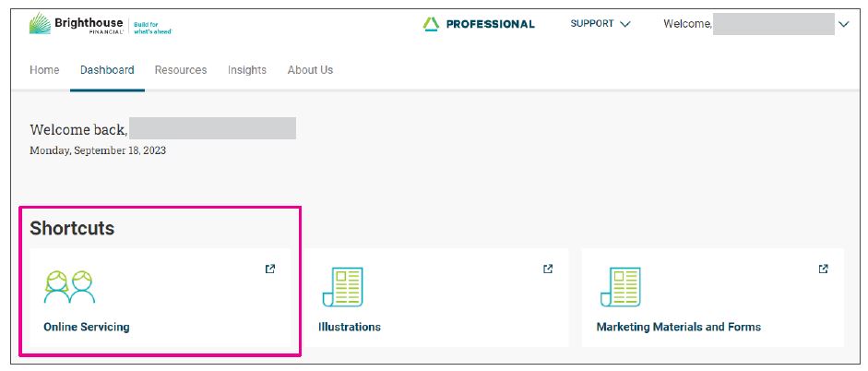This screenshot has width=868, height=371.
Task: Click the Illustrations document icon
Action: pyautogui.click(x=342, y=286)
